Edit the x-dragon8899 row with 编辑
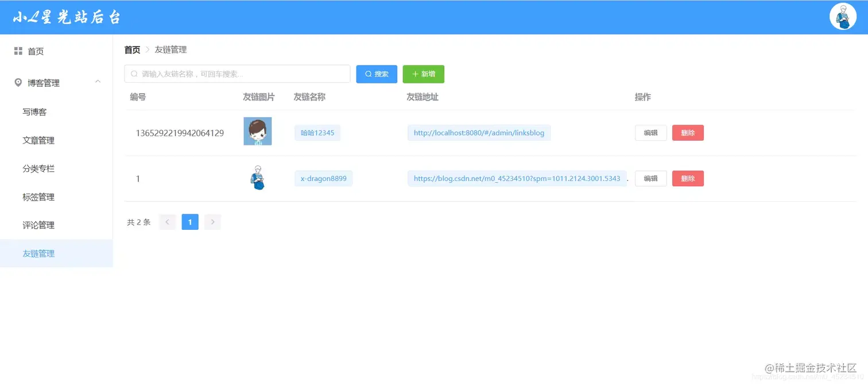This screenshot has height=385, width=868. 650,179
